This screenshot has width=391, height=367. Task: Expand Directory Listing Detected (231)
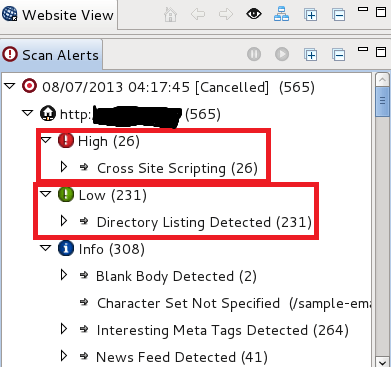coord(64,221)
